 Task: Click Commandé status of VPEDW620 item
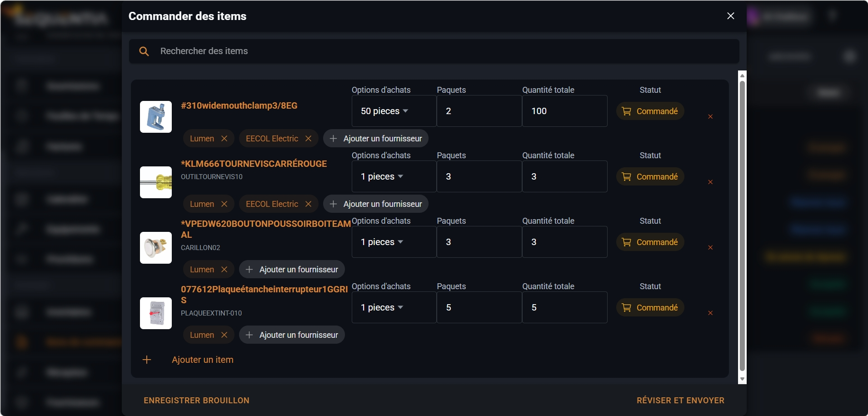pos(650,242)
